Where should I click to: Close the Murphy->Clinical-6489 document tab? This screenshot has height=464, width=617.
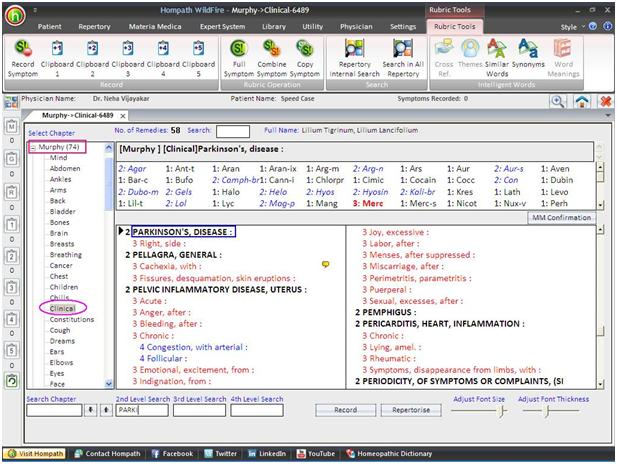click(123, 116)
